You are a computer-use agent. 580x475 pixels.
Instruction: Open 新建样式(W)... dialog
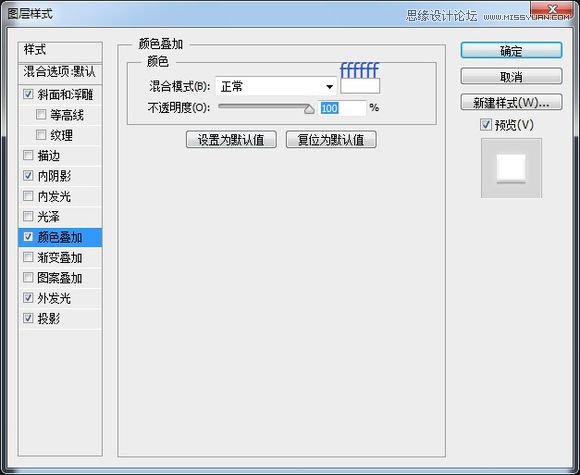(511, 102)
